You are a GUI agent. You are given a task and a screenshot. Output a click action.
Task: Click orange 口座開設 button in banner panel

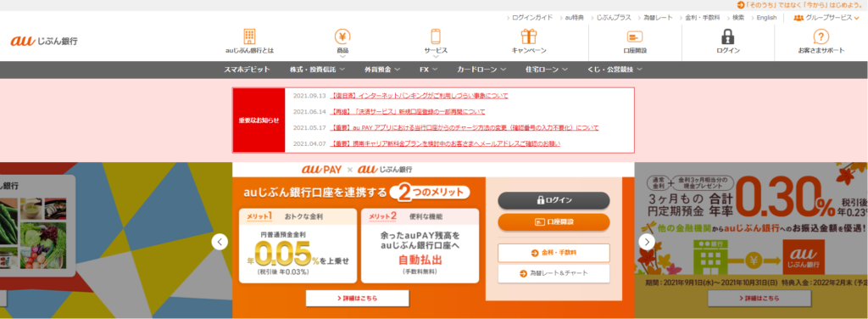tap(554, 221)
